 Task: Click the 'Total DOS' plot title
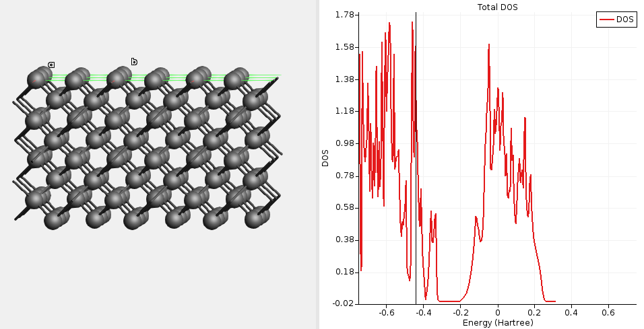497,7
